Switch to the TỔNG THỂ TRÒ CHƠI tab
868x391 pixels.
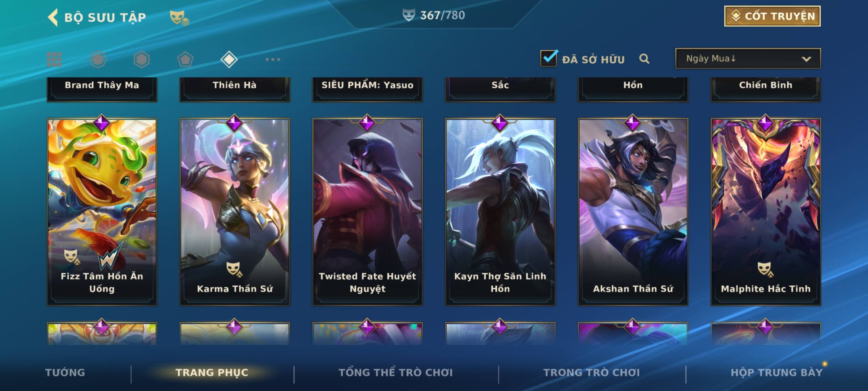(x=396, y=373)
